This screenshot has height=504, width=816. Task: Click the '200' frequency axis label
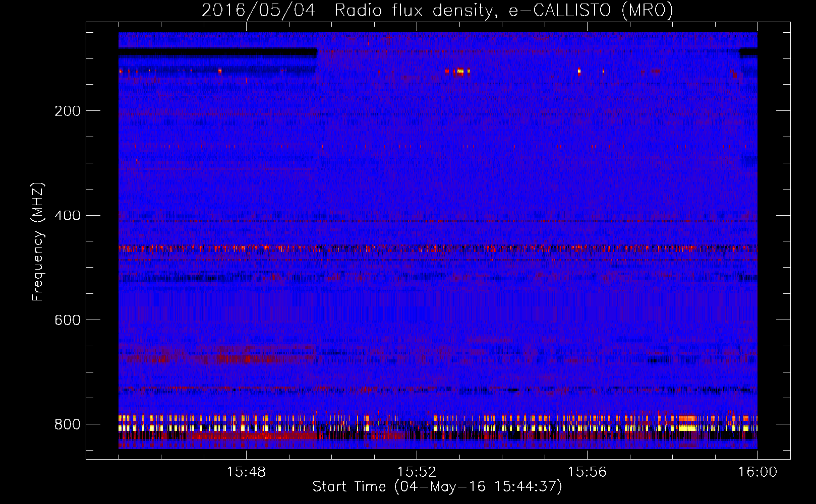(x=67, y=111)
